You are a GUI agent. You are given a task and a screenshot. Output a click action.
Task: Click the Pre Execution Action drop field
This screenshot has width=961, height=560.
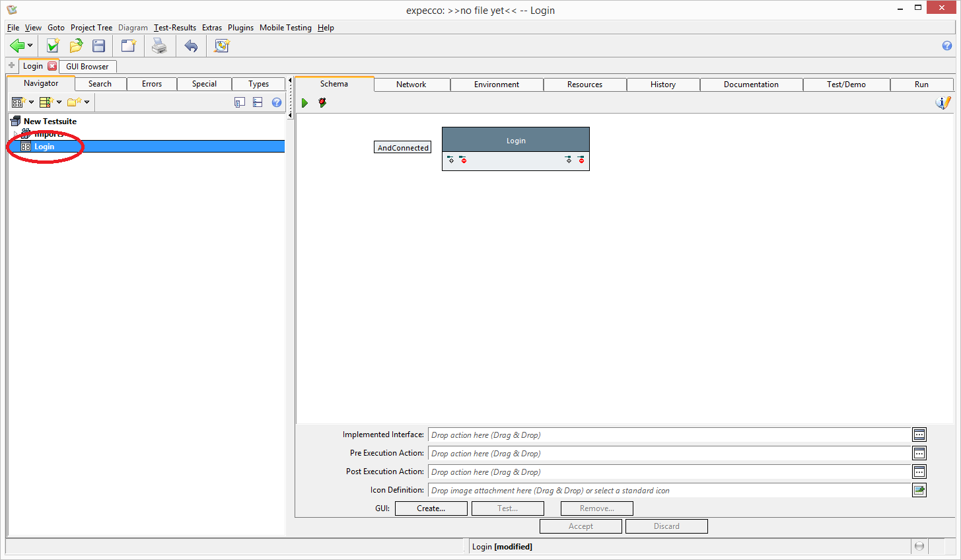pos(668,454)
